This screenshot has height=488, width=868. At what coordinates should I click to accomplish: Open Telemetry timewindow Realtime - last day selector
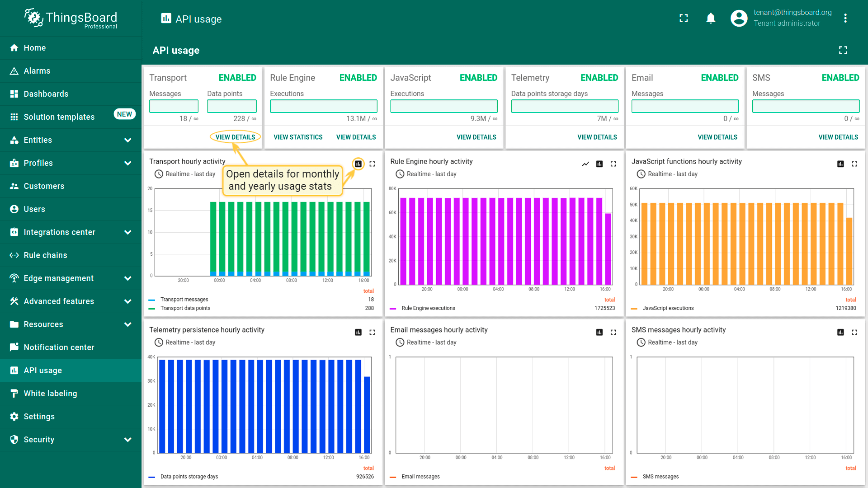[190, 343]
